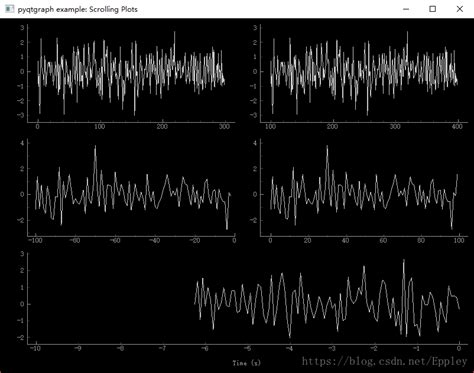
Task: Click inside the plot with x-axis -100 to 0
Action: click(x=131, y=188)
